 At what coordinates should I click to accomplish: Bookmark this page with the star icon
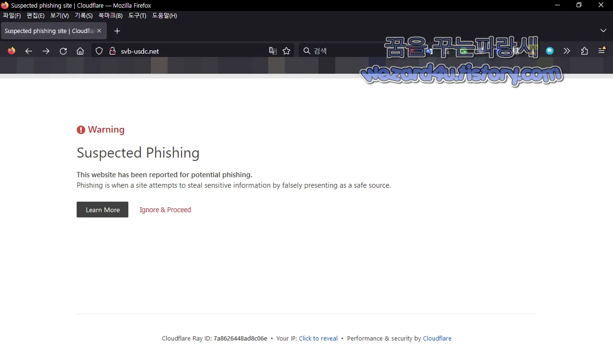pyautogui.click(x=286, y=51)
